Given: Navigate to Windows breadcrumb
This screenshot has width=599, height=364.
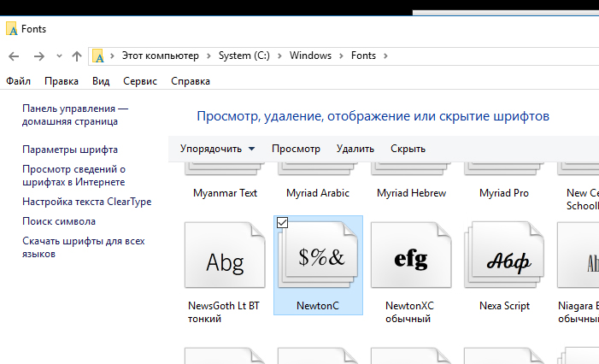Looking at the screenshot, I should click(x=310, y=56).
